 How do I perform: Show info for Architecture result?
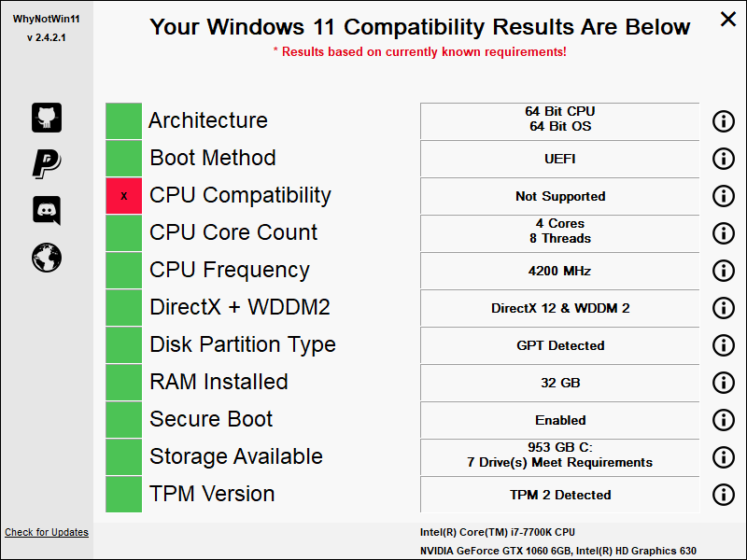(724, 121)
